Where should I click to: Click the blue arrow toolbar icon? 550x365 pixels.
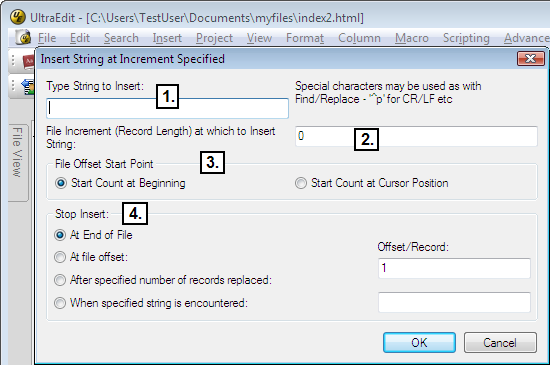coord(28,87)
